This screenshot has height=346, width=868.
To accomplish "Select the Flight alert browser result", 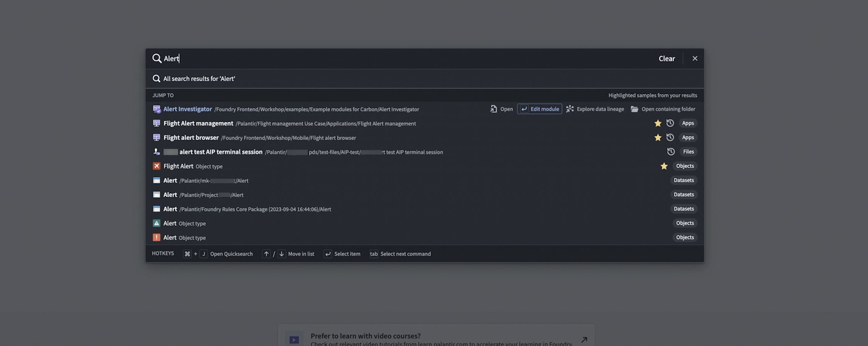I will click(x=424, y=137).
